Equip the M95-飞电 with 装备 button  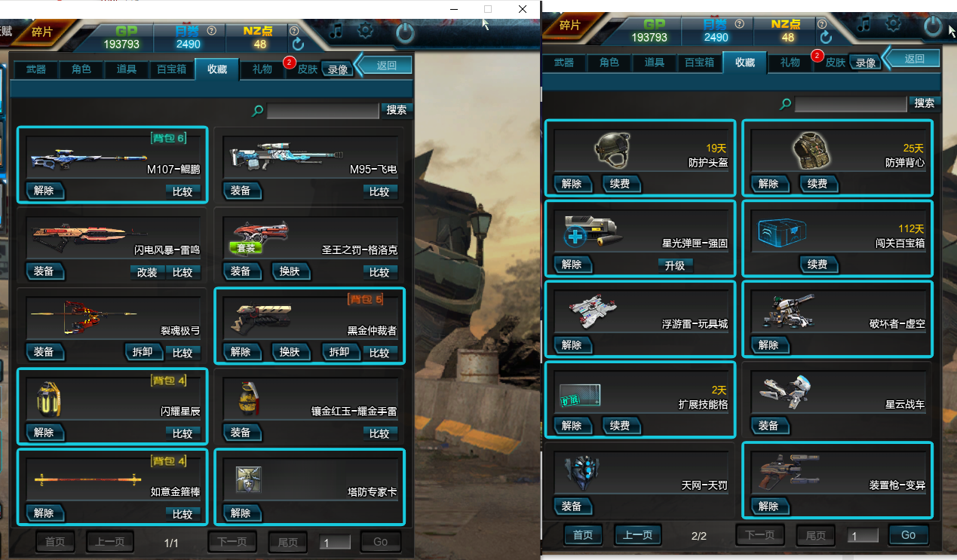241,191
